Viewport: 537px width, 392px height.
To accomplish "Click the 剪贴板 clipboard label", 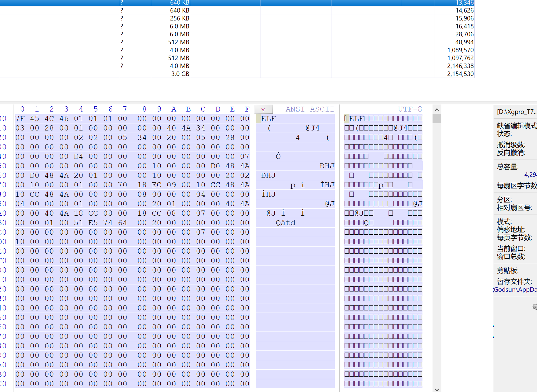I will 507,271.
